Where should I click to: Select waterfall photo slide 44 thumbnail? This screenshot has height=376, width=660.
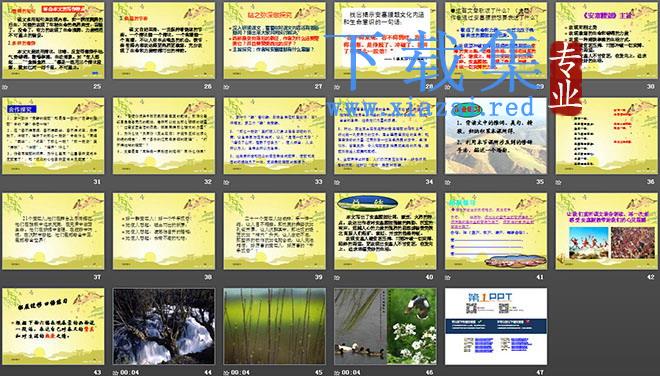coord(164,326)
